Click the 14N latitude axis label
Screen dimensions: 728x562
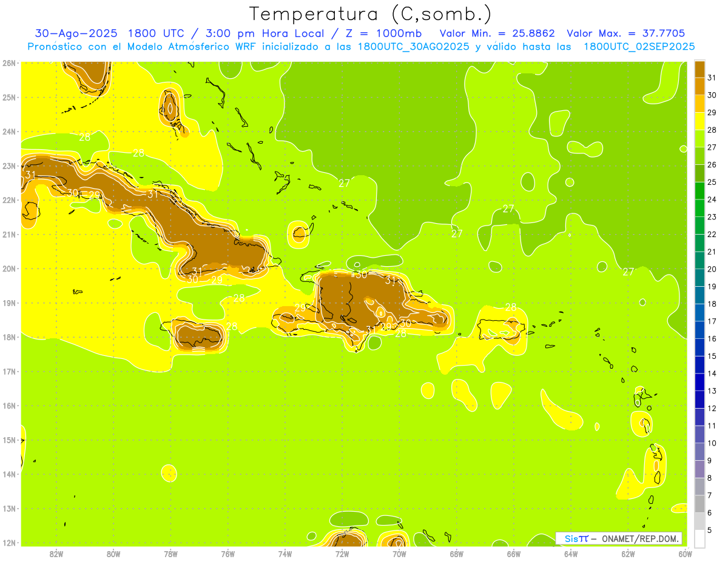[x=9, y=475]
